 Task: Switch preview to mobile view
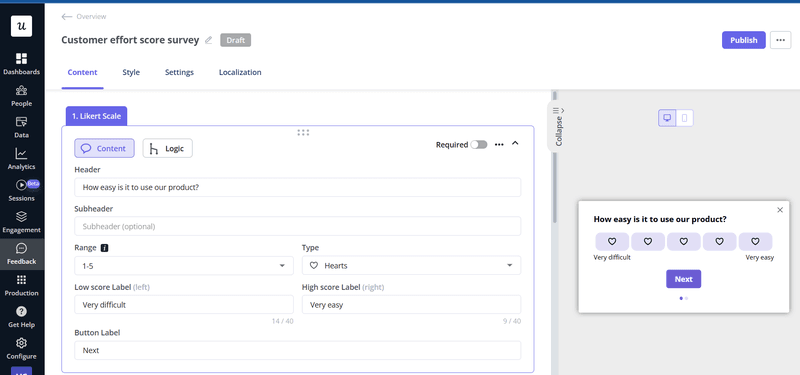tap(685, 118)
